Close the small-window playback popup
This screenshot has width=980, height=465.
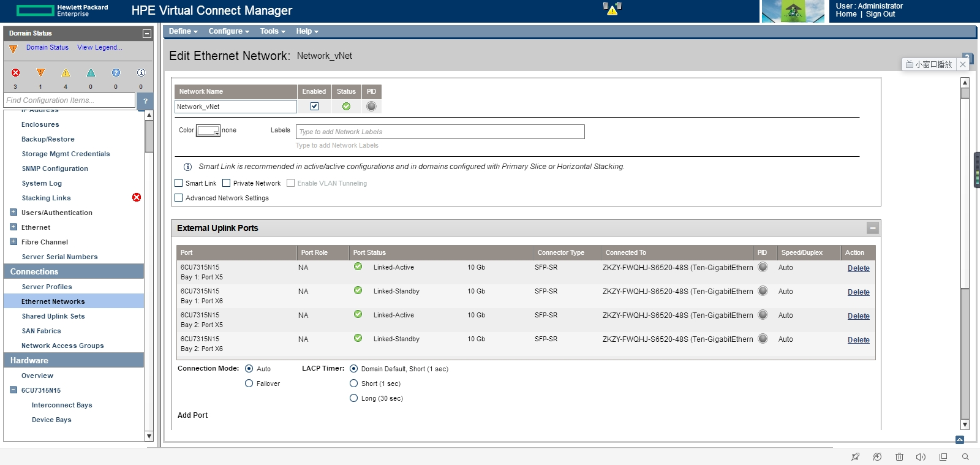(x=963, y=64)
